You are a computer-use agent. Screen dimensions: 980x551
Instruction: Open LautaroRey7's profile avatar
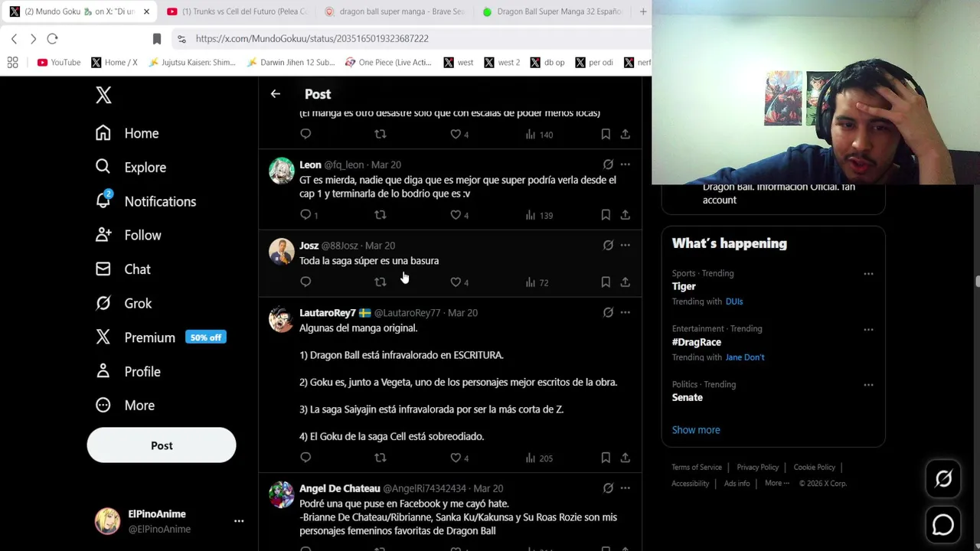pos(281,318)
